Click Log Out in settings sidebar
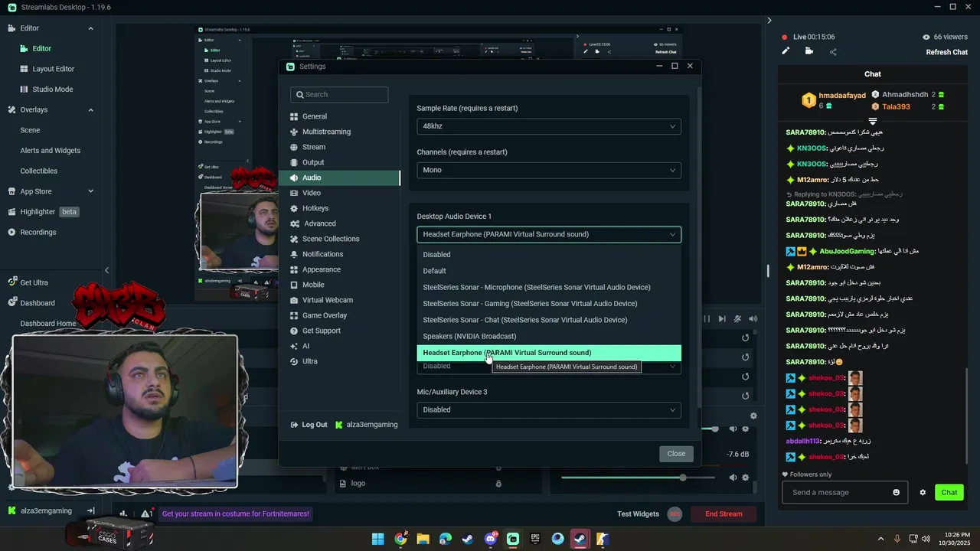This screenshot has height=551, width=980. click(309, 425)
